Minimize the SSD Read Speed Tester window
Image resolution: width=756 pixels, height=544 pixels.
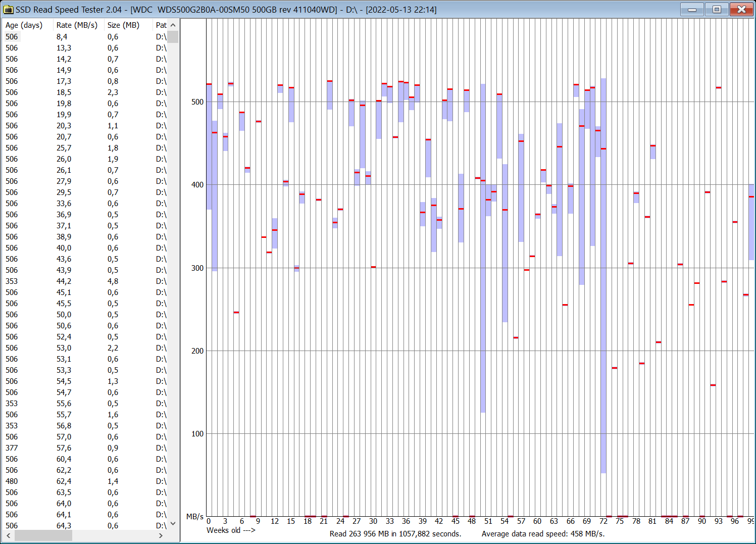[x=692, y=10]
